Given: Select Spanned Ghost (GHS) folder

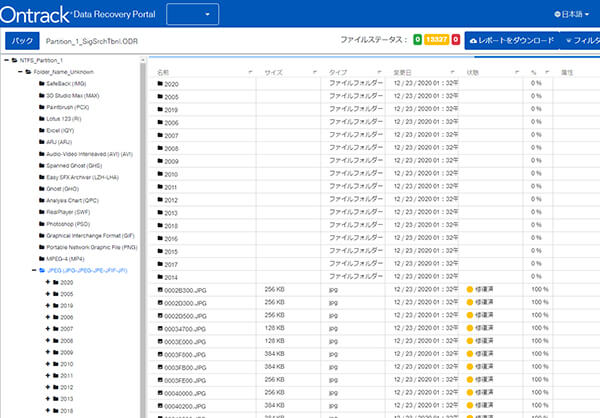Looking at the screenshot, I should pyautogui.click(x=71, y=165).
